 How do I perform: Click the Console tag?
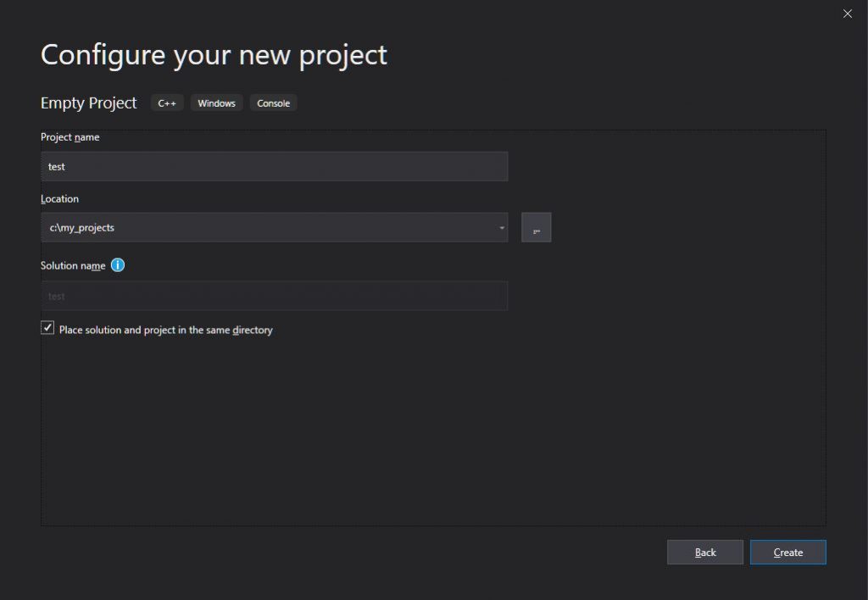(x=273, y=103)
